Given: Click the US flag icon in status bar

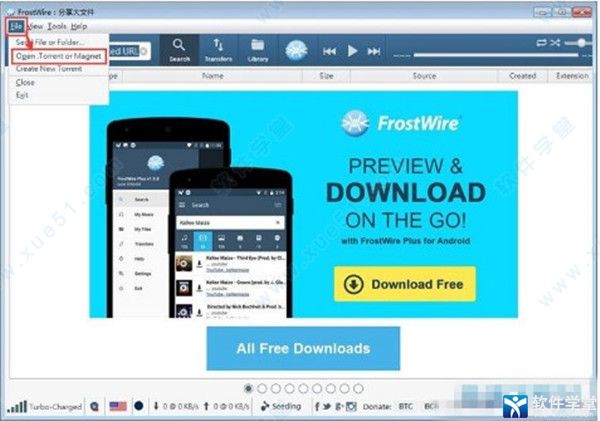Looking at the screenshot, I should (115, 407).
